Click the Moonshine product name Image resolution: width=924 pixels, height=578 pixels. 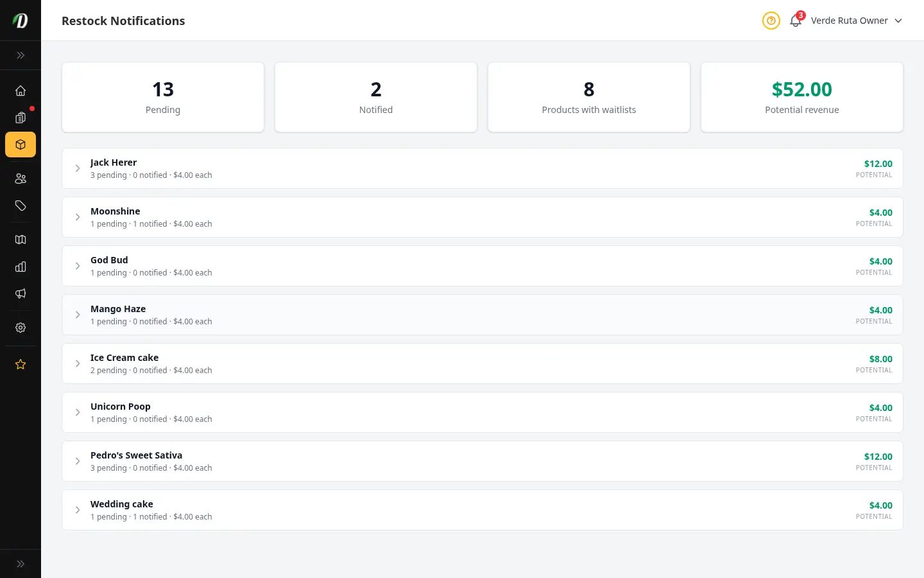(x=116, y=211)
